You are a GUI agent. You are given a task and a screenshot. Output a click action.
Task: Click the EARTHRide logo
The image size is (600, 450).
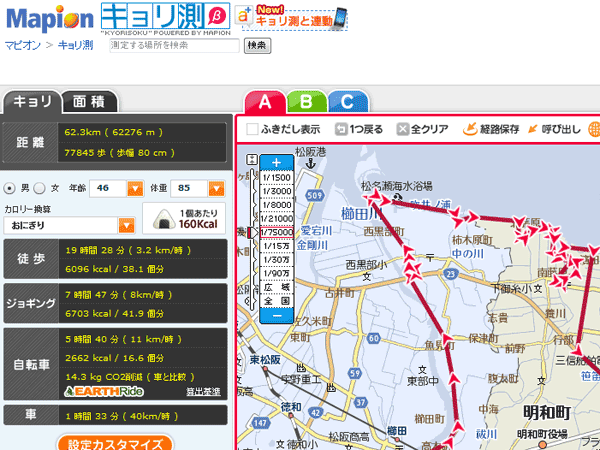point(104,391)
